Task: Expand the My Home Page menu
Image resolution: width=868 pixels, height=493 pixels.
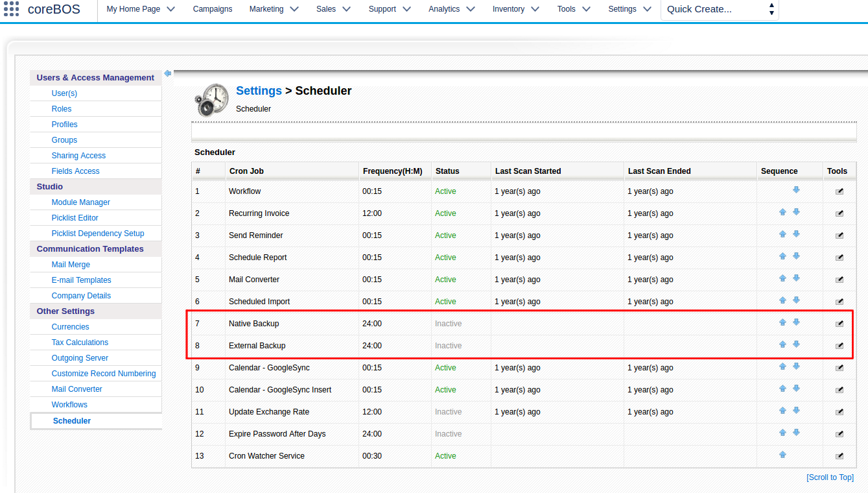Action: 141,9
